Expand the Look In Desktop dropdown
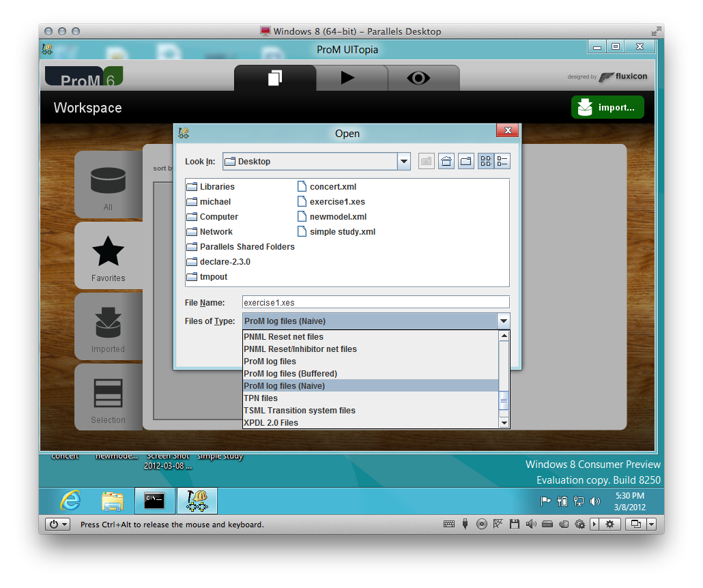Viewport: 703px width, 588px height. [x=404, y=162]
